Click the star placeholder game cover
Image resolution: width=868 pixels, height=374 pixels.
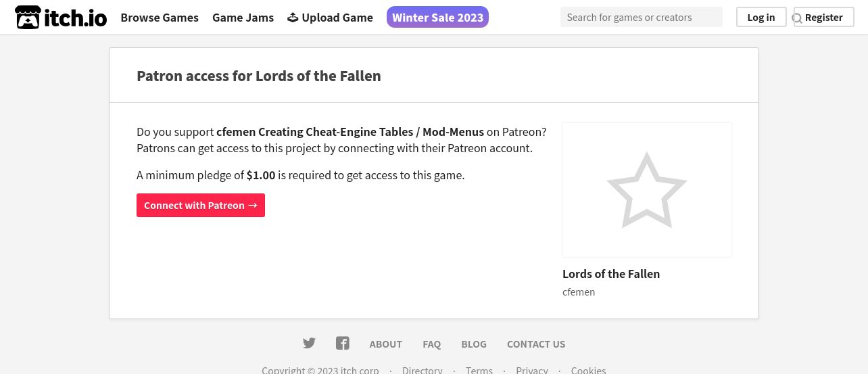pyautogui.click(x=647, y=190)
